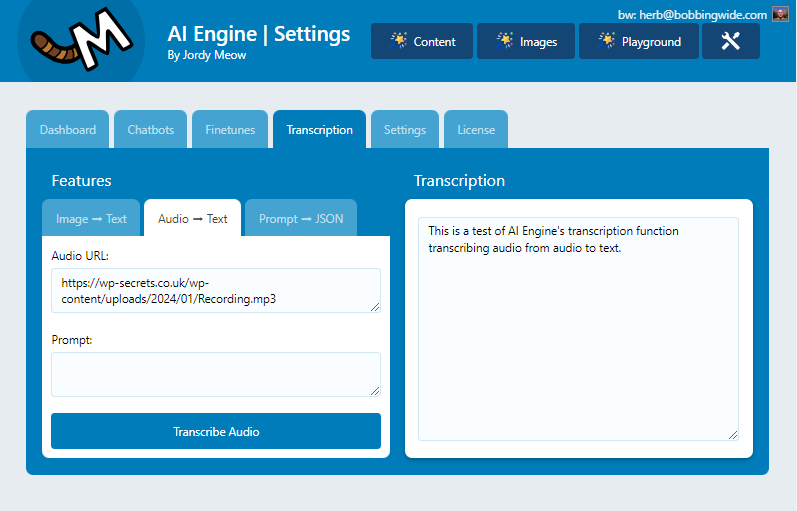The image size is (797, 511).
Task: Click the magic wand icon on Images
Action: coord(504,41)
